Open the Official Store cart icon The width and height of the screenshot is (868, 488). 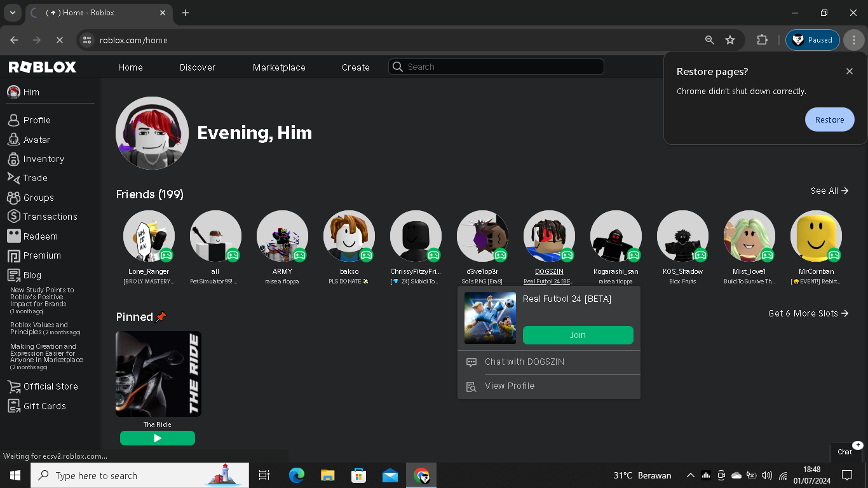tap(13, 386)
